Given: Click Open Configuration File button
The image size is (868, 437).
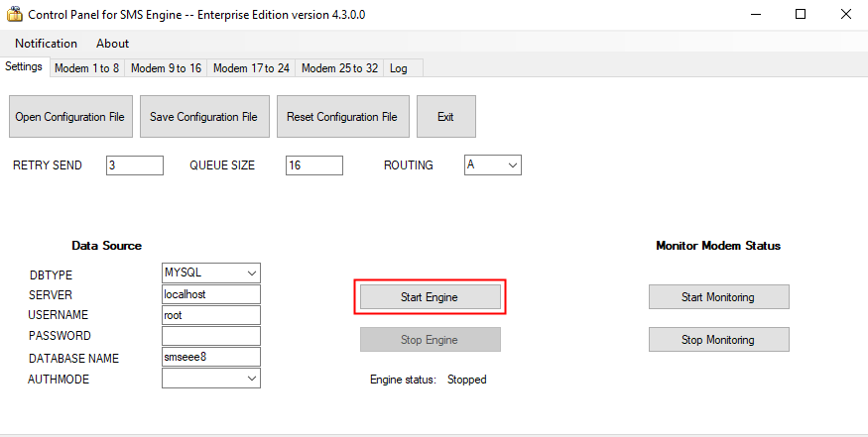Looking at the screenshot, I should tap(69, 117).
